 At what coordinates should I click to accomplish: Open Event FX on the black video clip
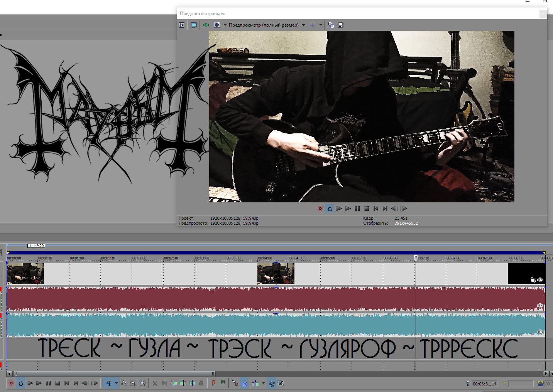[x=540, y=280]
